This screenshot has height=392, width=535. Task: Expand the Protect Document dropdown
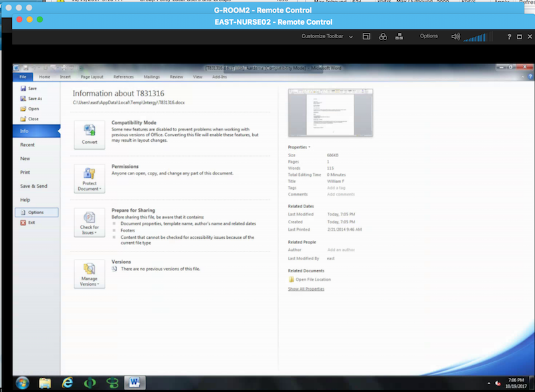tap(90, 179)
